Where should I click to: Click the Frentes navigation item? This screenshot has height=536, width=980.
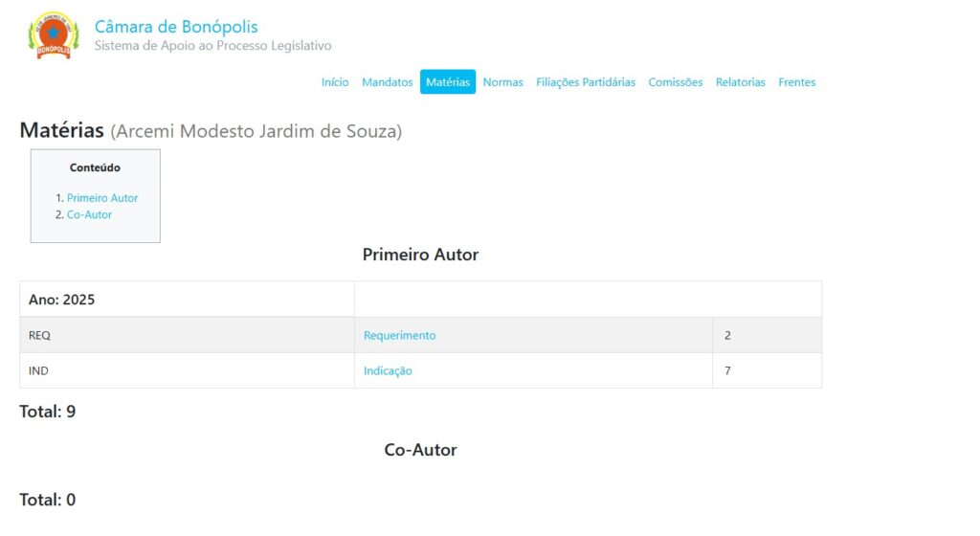pyautogui.click(x=797, y=82)
